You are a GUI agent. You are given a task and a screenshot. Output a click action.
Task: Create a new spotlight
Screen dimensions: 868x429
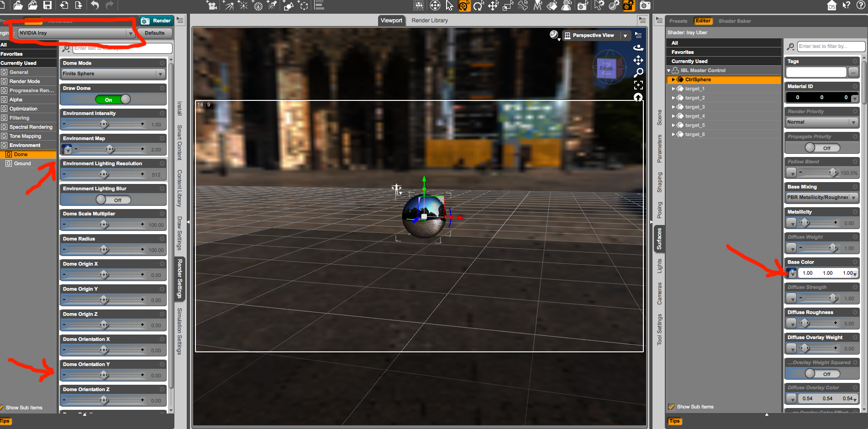273,5
